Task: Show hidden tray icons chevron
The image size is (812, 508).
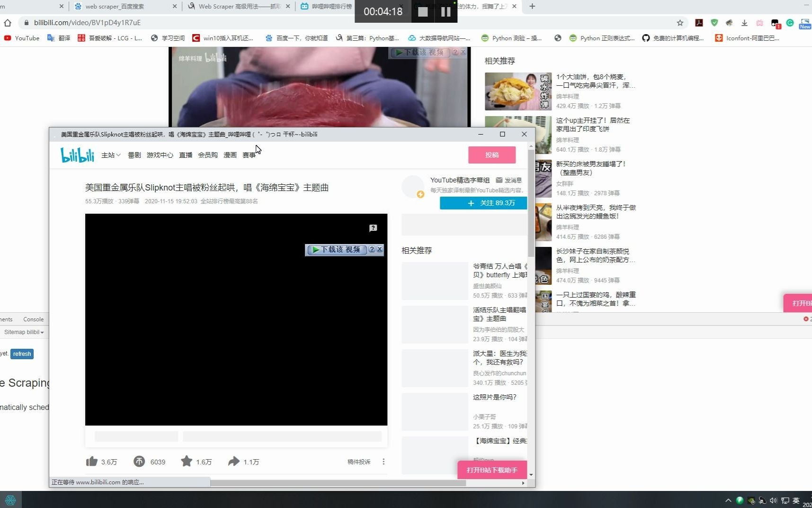Action: [728, 500]
